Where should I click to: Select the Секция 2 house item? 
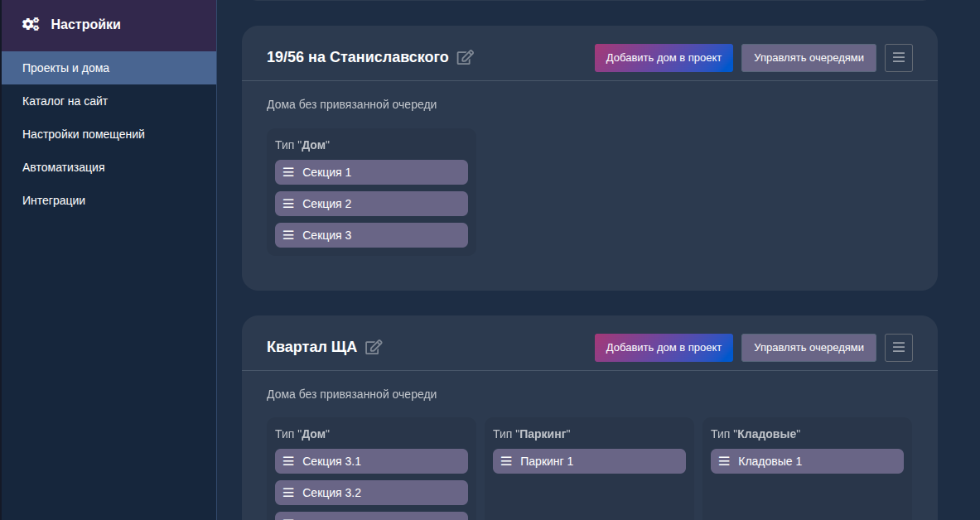click(371, 204)
